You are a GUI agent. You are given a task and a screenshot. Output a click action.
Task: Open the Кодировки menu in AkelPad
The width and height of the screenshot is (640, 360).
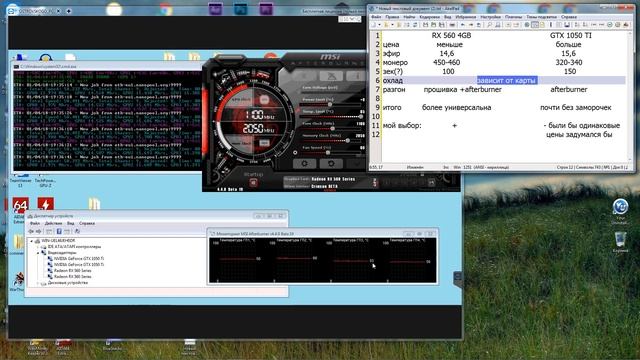(429, 17)
